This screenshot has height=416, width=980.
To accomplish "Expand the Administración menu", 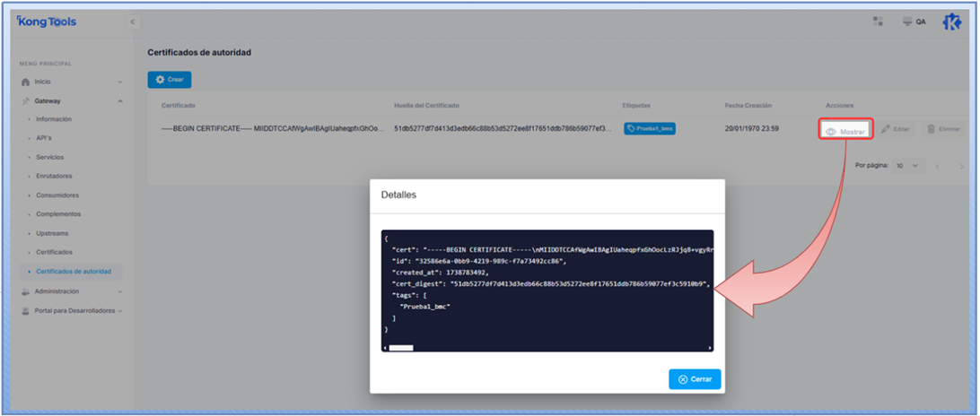I will pyautogui.click(x=120, y=291).
